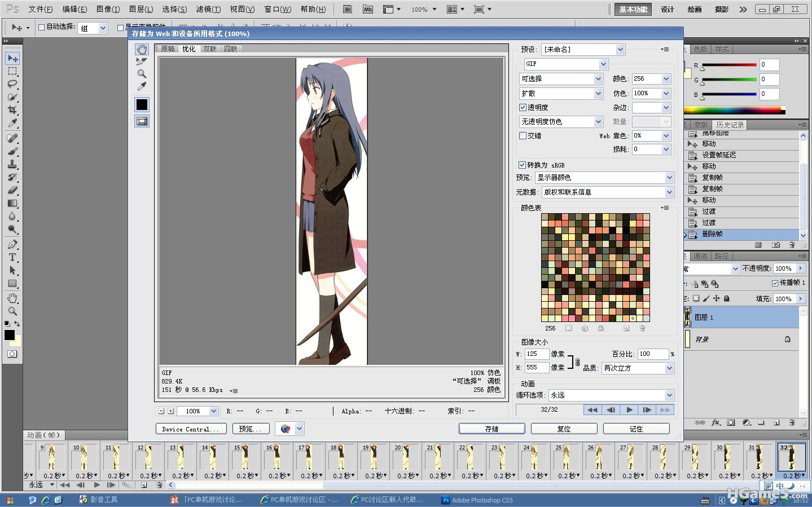
Task: Click the trash icon in the Layers panel
Action: pyautogui.click(x=792, y=422)
